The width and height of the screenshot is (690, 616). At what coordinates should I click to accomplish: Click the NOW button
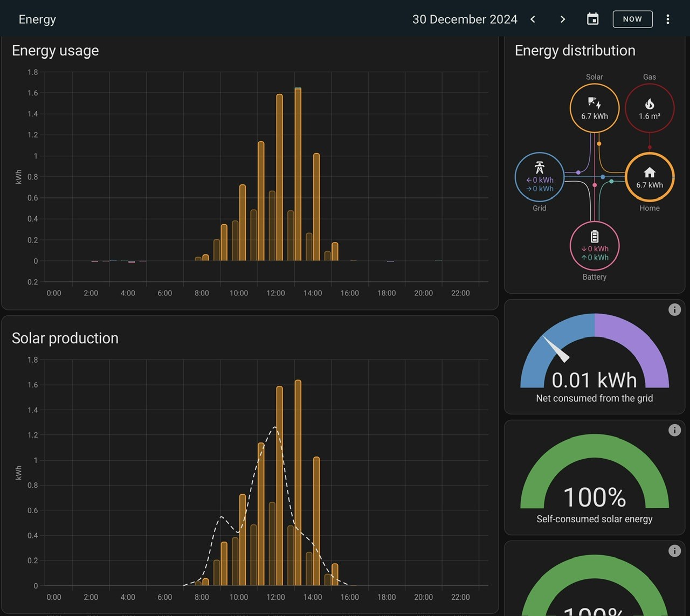(x=632, y=19)
